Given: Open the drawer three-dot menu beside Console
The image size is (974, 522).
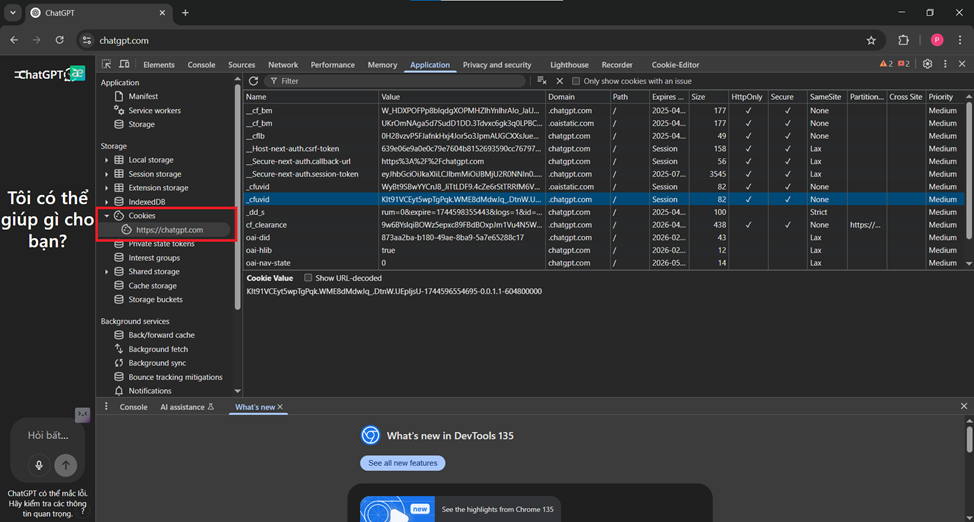Looking at the screenshot, I should coord(106,406).
